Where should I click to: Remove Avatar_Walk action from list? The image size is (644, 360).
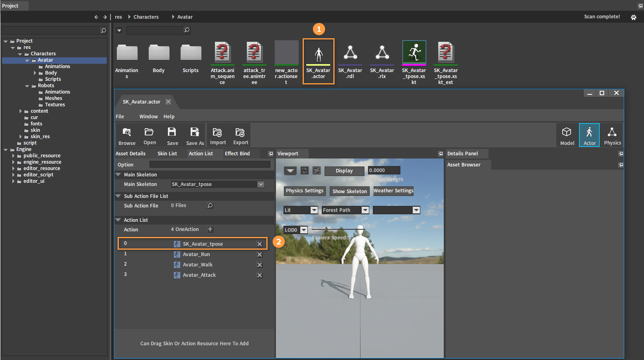tap(260, 265)
